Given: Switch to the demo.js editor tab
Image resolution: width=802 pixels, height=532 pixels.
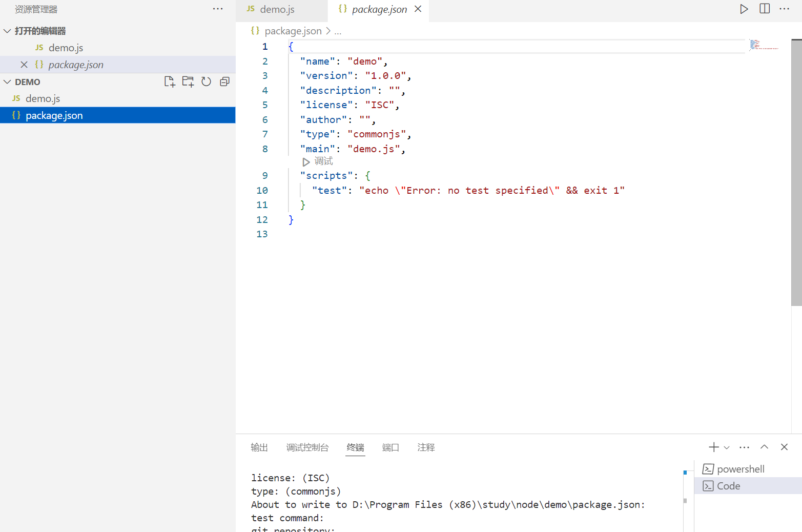Looking at the screenshot, I should tap(281, 10).
